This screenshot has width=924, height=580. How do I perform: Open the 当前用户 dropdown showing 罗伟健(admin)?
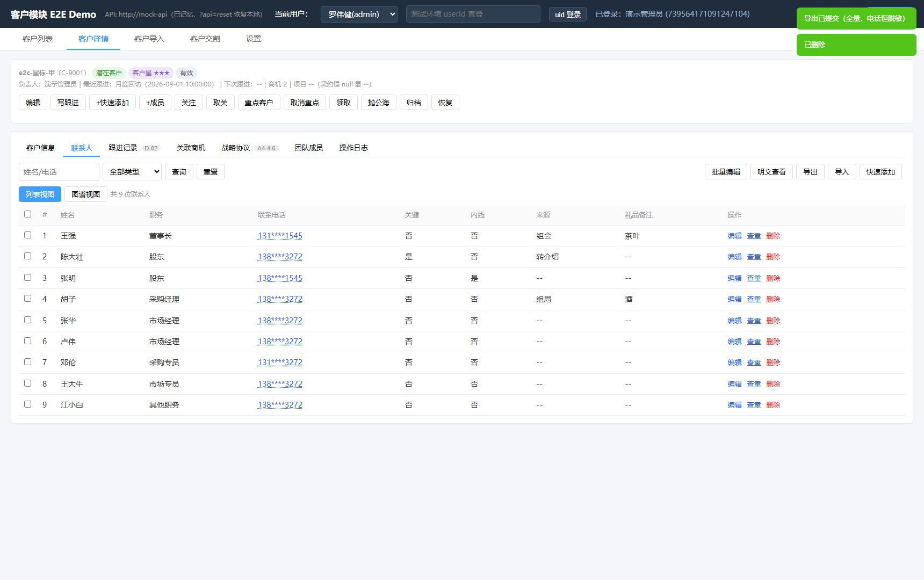tap(359, 15)
